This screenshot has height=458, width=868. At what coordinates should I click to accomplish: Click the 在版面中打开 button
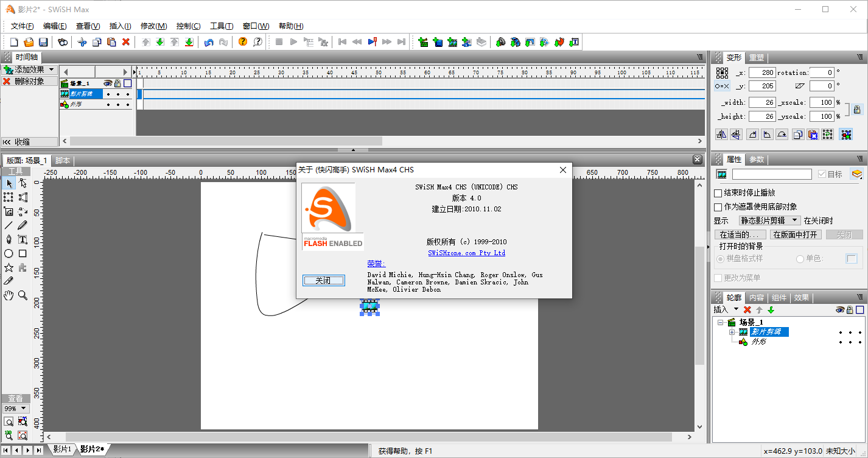(796, 234)
